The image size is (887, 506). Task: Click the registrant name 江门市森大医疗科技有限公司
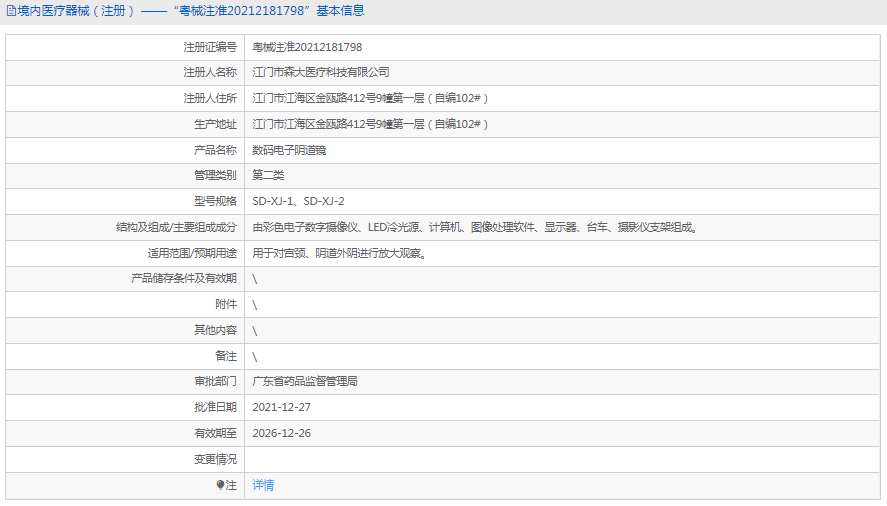[320, 72]
